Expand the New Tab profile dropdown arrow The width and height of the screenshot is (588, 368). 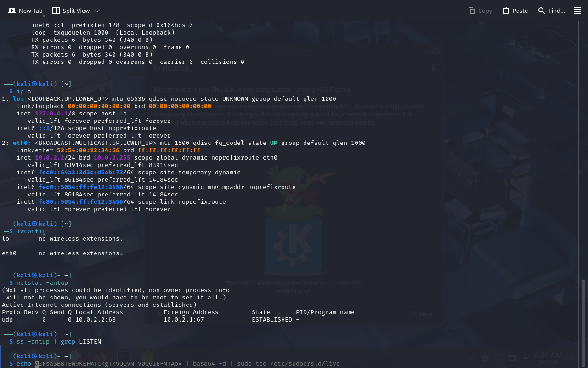pos(44,16)
